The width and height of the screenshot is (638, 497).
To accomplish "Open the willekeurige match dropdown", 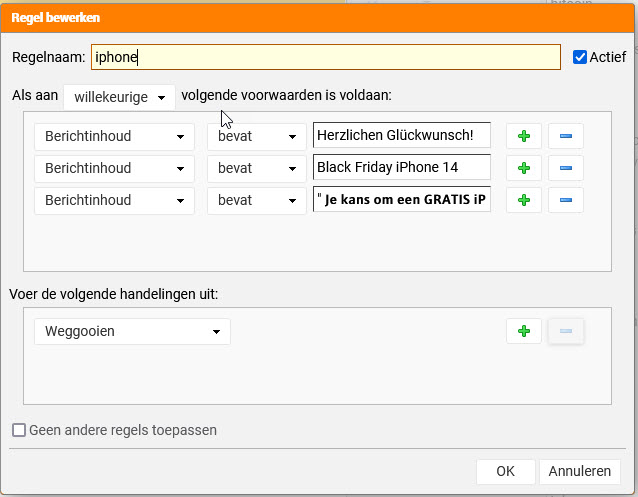I will [119, 97].
